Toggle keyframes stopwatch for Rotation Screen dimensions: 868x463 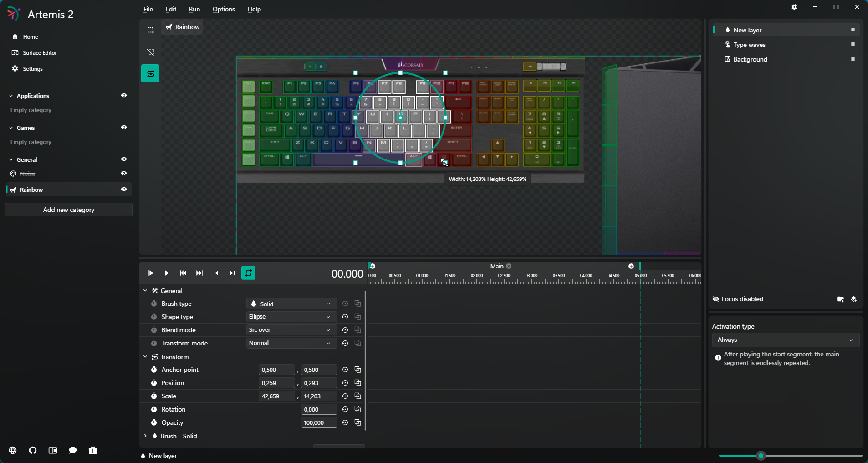pos(154,409)
